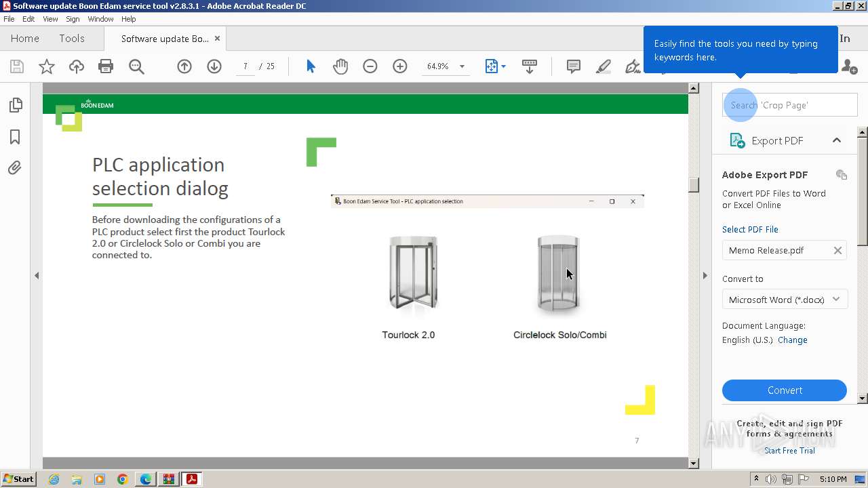The height and width of the screenshot is (488, 868).
Task: Click the Start Free Trial link
Action: click(x=789, y=451)
